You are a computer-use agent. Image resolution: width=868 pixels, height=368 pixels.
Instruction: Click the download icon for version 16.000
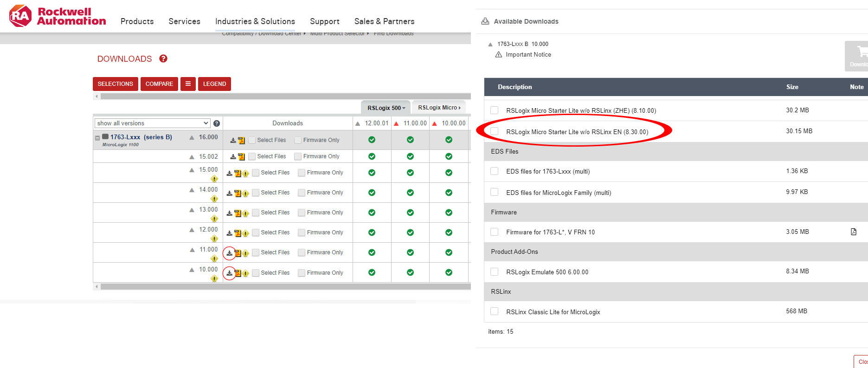tap(233, 140)
